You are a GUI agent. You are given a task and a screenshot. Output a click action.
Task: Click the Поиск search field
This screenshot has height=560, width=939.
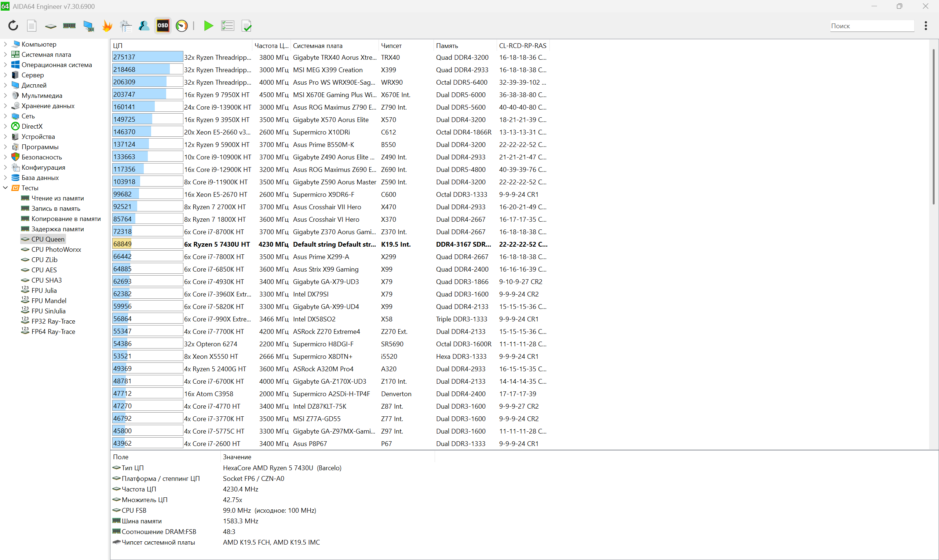[872, 26]
